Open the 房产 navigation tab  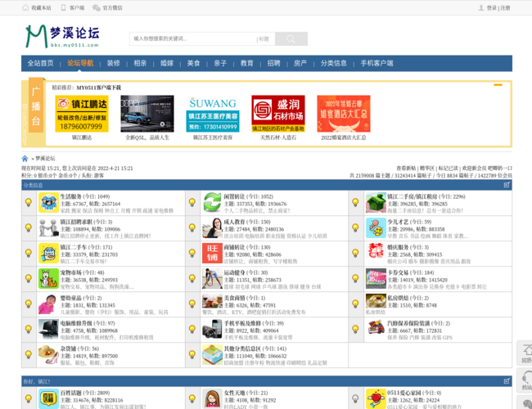coord(300,63)
